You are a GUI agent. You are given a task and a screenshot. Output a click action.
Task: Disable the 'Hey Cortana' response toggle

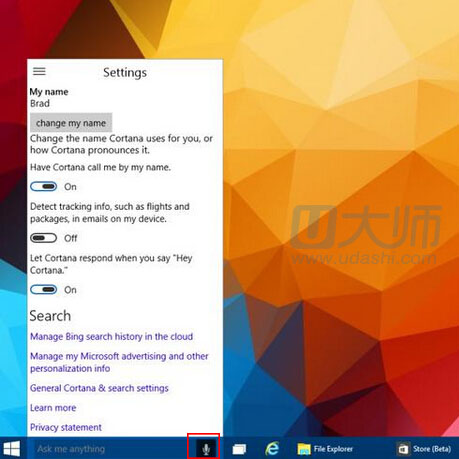pyautogui.click(x=44, y=289)
